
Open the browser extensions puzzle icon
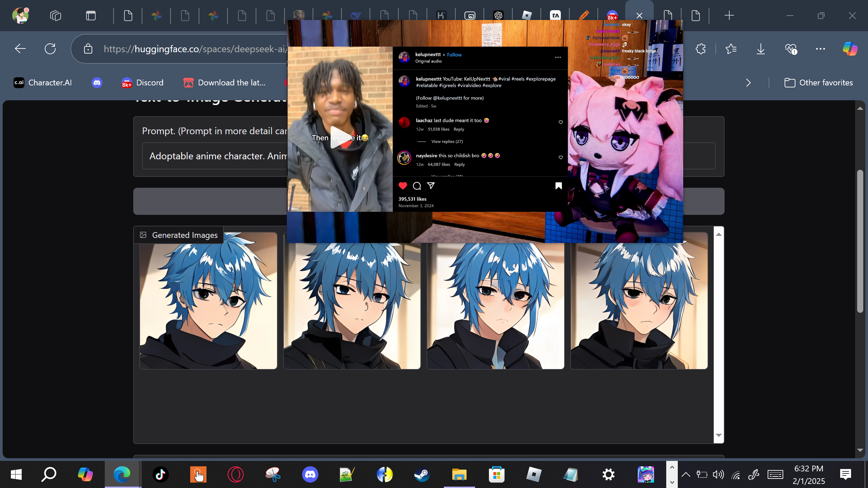[x=701, y=49]
